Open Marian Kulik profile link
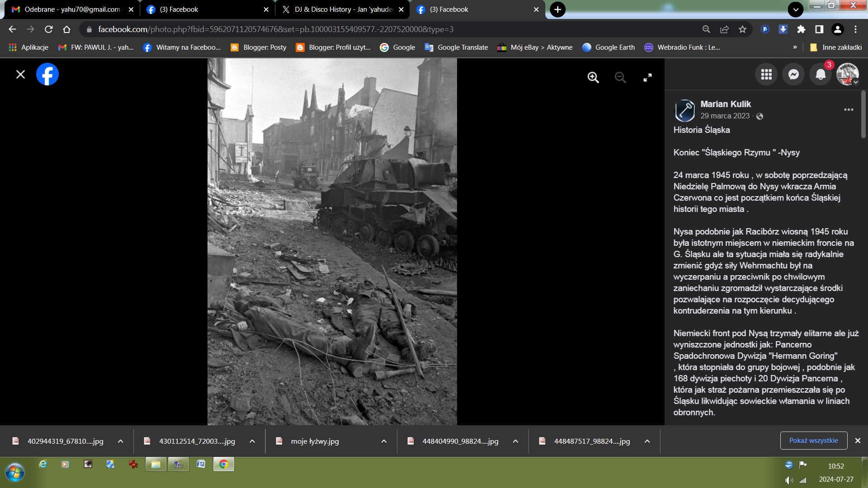868x488 pixels. [725, 104]
